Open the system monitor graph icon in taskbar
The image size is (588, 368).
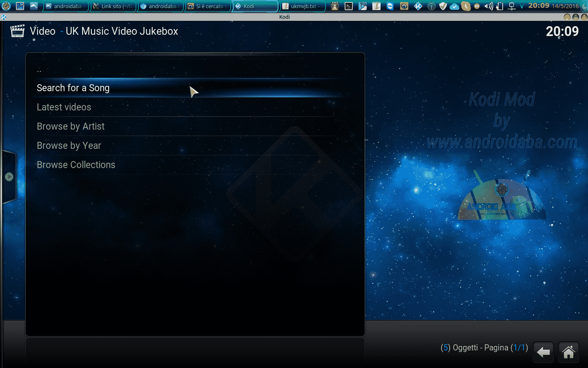pyautogui.click(x=20, y=6)
